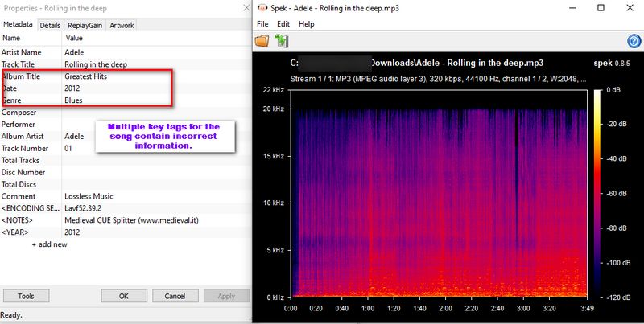Screen dimensions: 644x324
Task: Click '+ add new' metadata field
Action: (49, 244)
